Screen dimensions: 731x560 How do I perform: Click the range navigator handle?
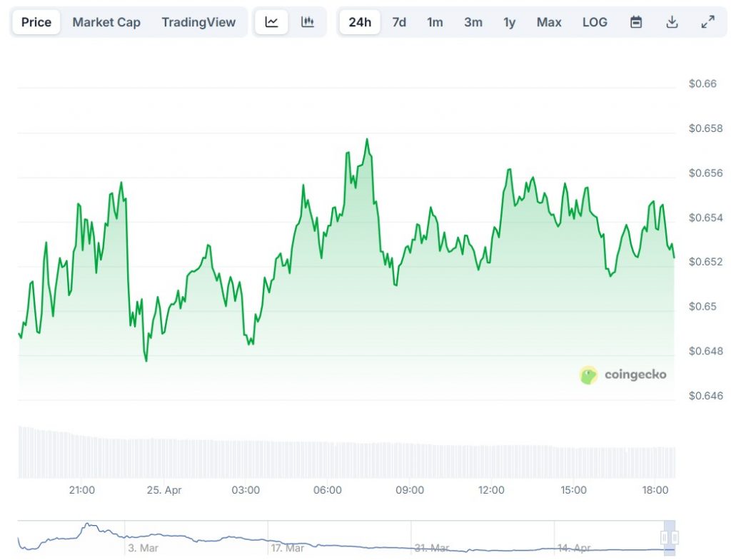670,537
